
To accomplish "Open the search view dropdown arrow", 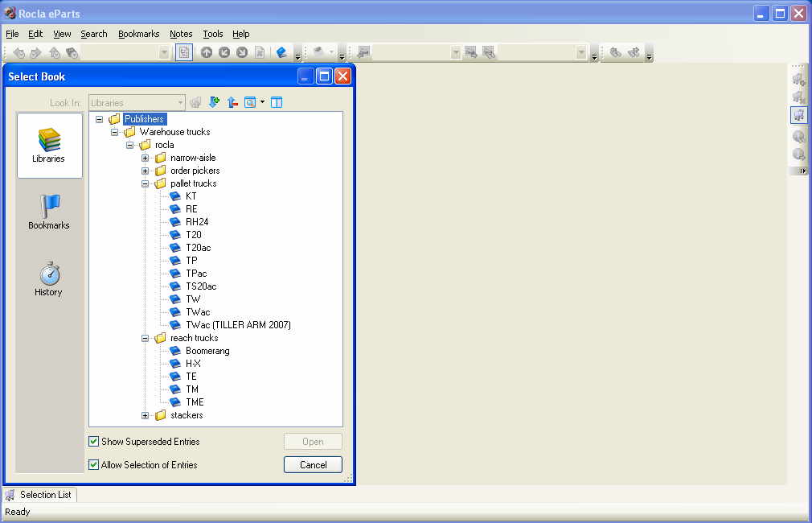I will 263,102.
